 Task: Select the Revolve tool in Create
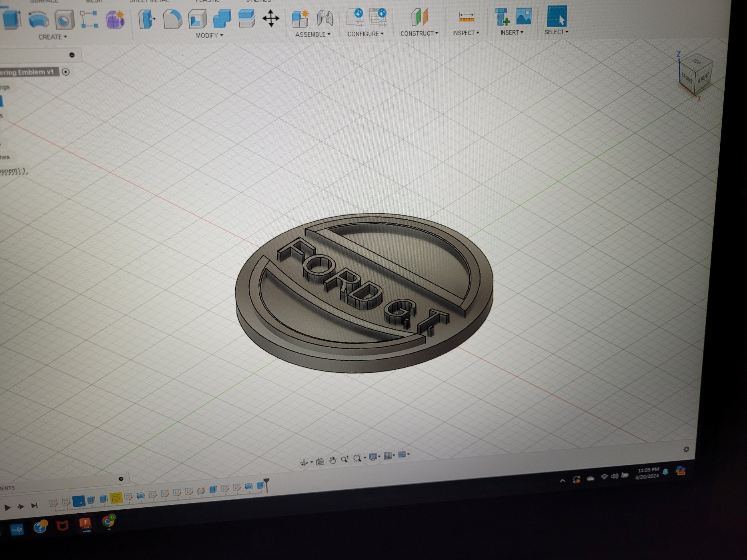pyautogui.click(x=39, y=19)
